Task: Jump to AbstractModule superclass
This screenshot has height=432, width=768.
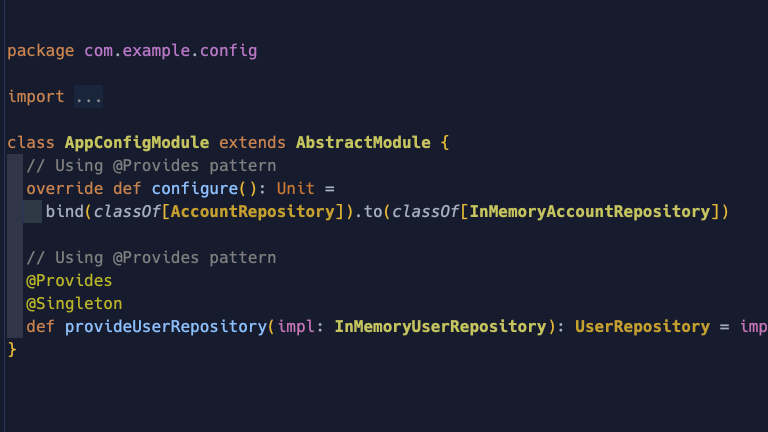Action: [363, 143]
